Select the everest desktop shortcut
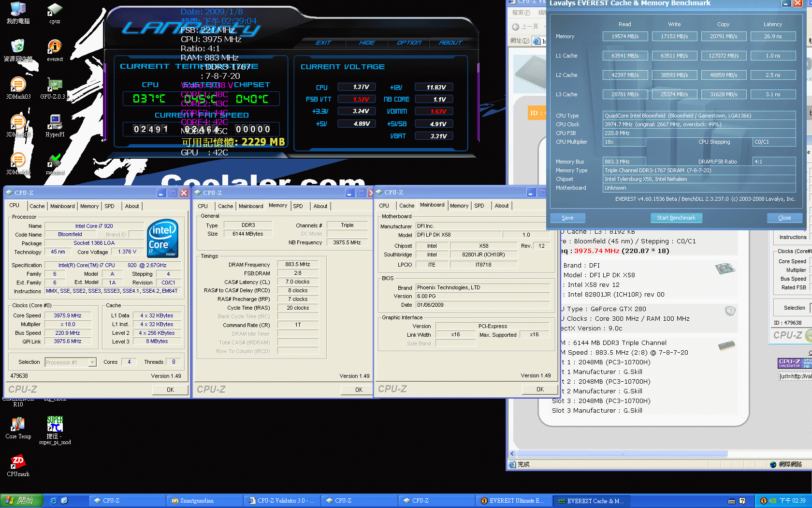The width and height of the screenshot is (812, 508). click(55, 50)
